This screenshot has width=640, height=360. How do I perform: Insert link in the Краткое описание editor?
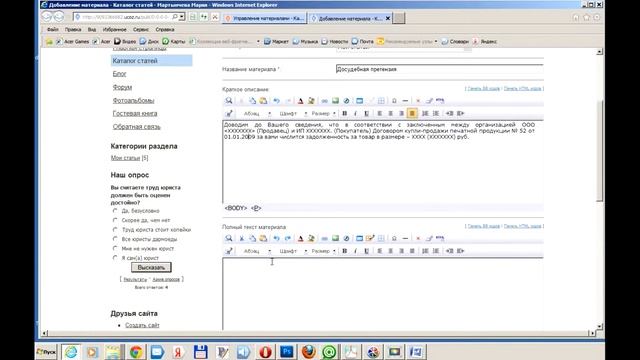pos(324,100)
